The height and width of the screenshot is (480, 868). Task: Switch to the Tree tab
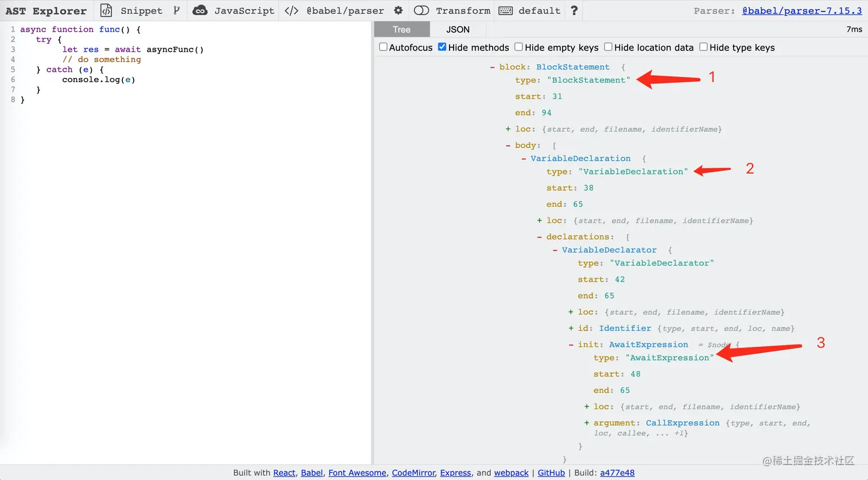402,29
